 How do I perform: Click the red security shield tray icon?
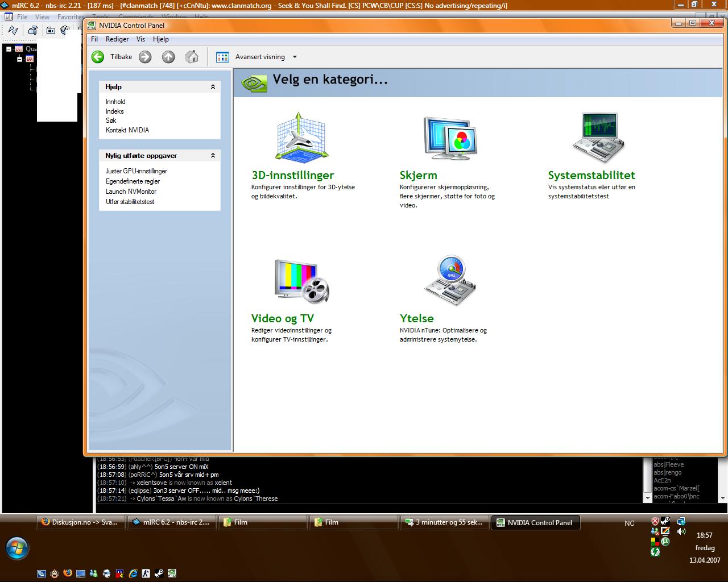[655, 521]
